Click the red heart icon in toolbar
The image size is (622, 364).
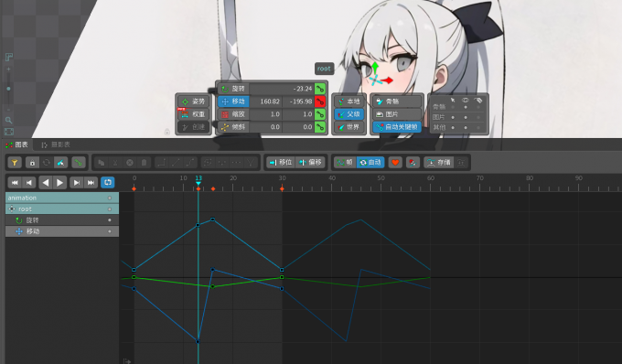click(395, 162)
